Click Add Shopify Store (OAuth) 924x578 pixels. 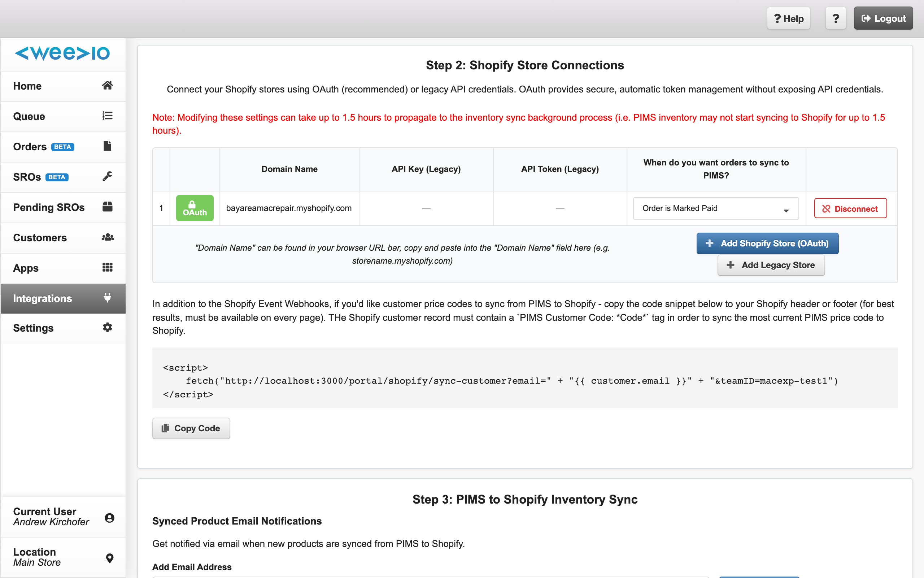pyautogui.click(x=767, y=243)
